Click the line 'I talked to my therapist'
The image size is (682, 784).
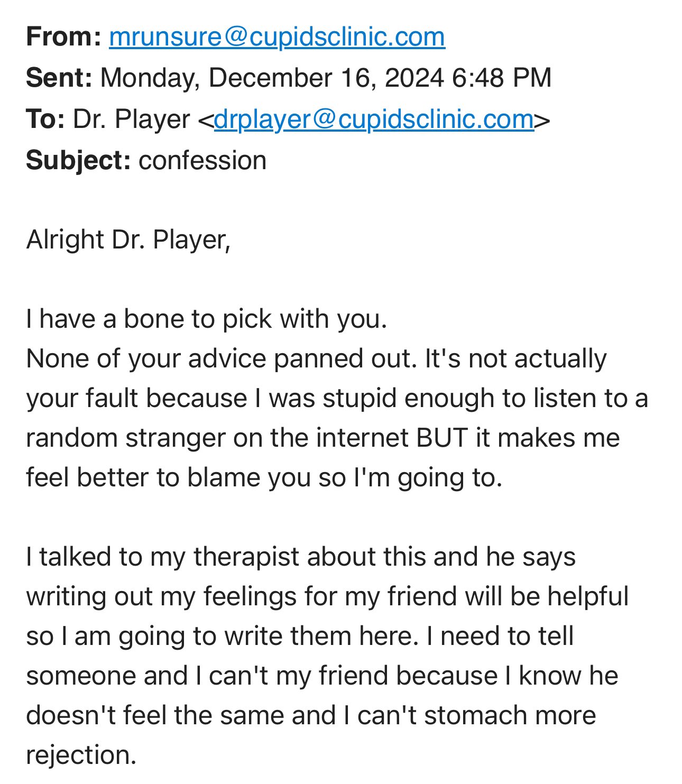301,557
